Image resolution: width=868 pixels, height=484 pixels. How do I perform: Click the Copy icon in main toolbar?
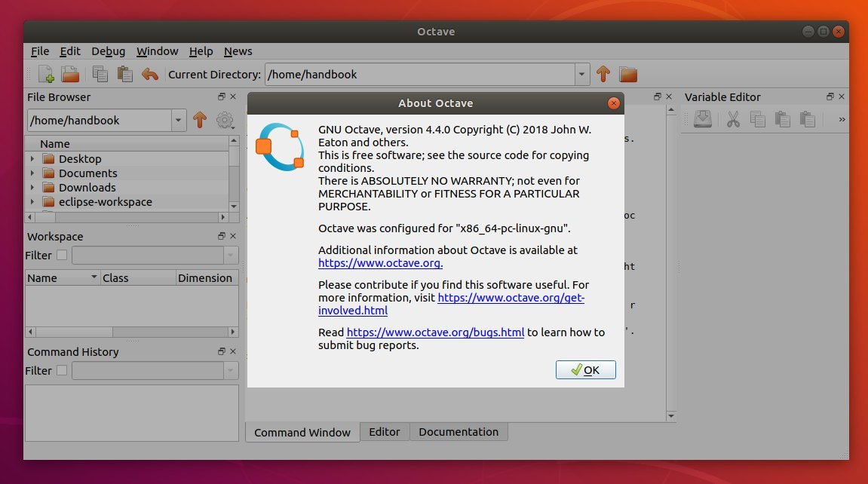(x=100, y=74)
